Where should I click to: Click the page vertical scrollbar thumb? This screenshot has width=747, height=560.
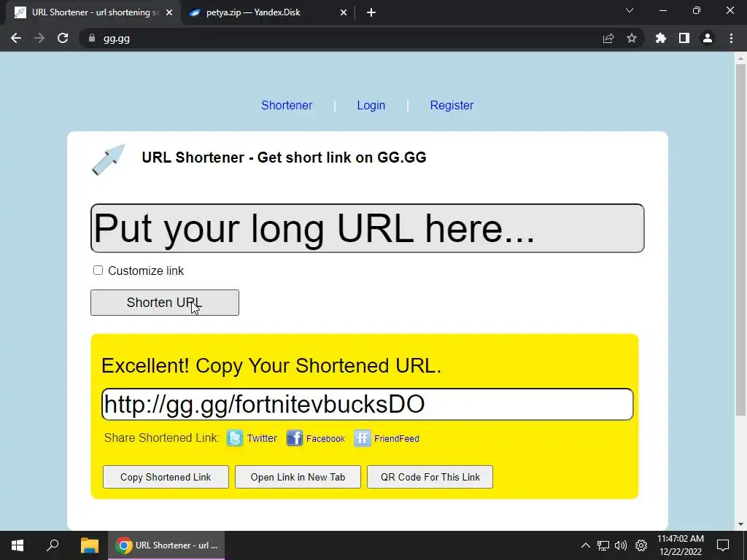740,240
